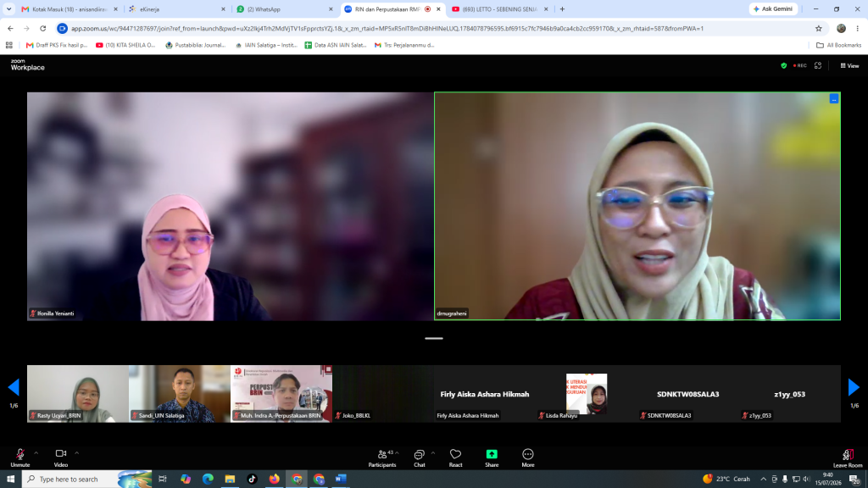The width and height of the screenshot is (868, 488).
Task: Open the Chat panel
Action: [419, 458]
